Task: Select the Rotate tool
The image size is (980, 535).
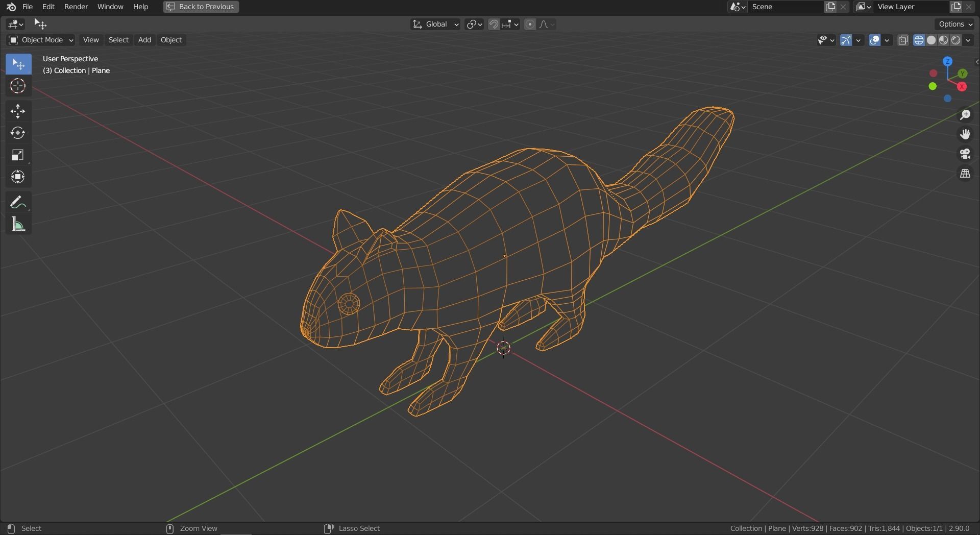Action: pyautogui.click(x=18, y=133)
